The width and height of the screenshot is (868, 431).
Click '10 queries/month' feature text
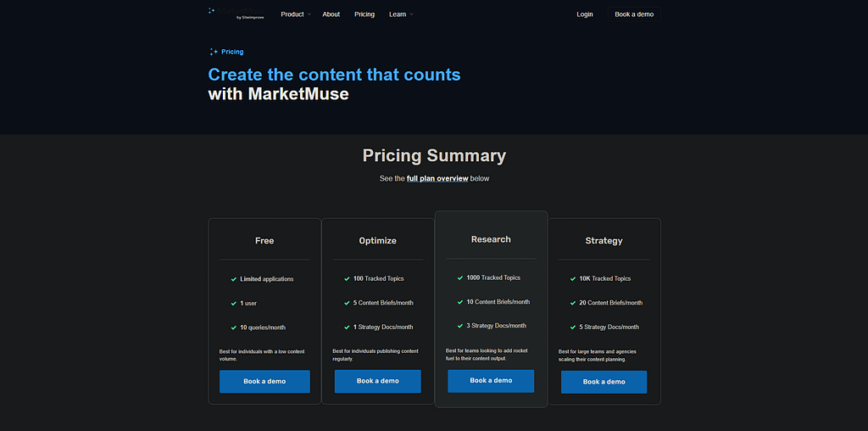pyautogui.click(x=263, y=327)
